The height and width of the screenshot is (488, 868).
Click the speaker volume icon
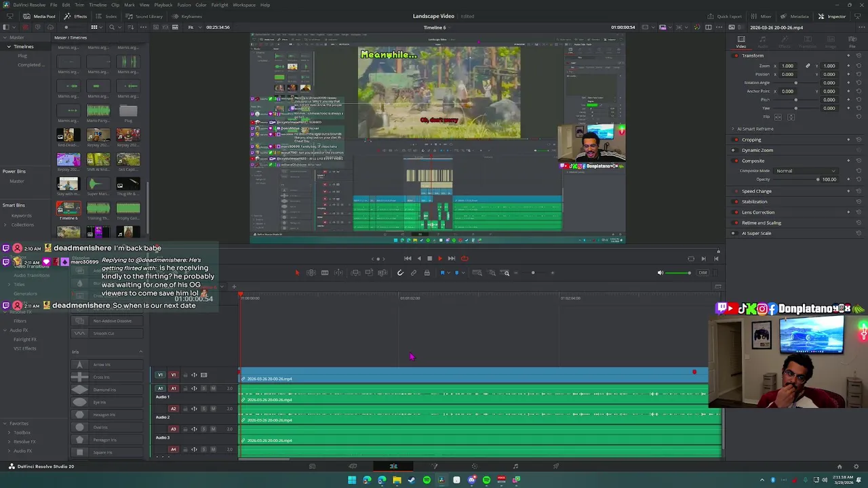[660, 272]
